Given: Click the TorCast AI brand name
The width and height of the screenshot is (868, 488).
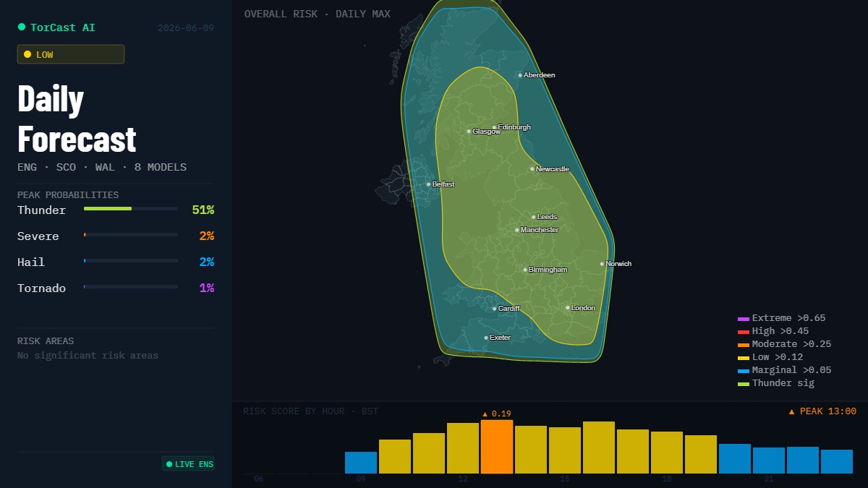Looking at the screenshot, I should click(63, 27).
